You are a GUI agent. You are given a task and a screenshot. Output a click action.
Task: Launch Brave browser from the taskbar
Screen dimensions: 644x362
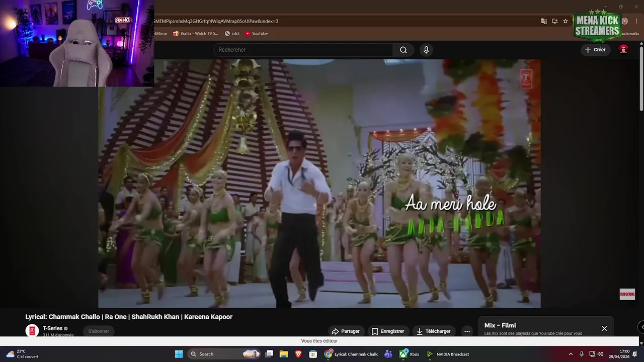click(x=298, y=354)
